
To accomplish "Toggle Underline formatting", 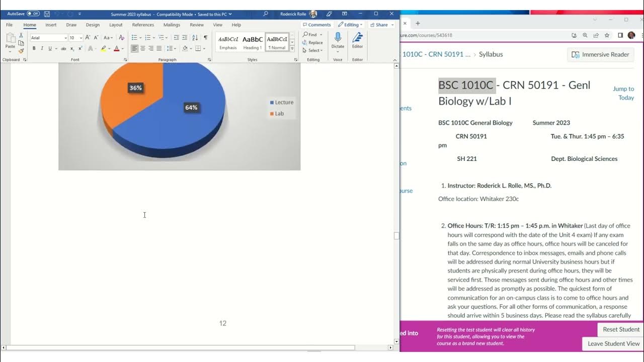I will pyautogui.click(x=50, y=48).
